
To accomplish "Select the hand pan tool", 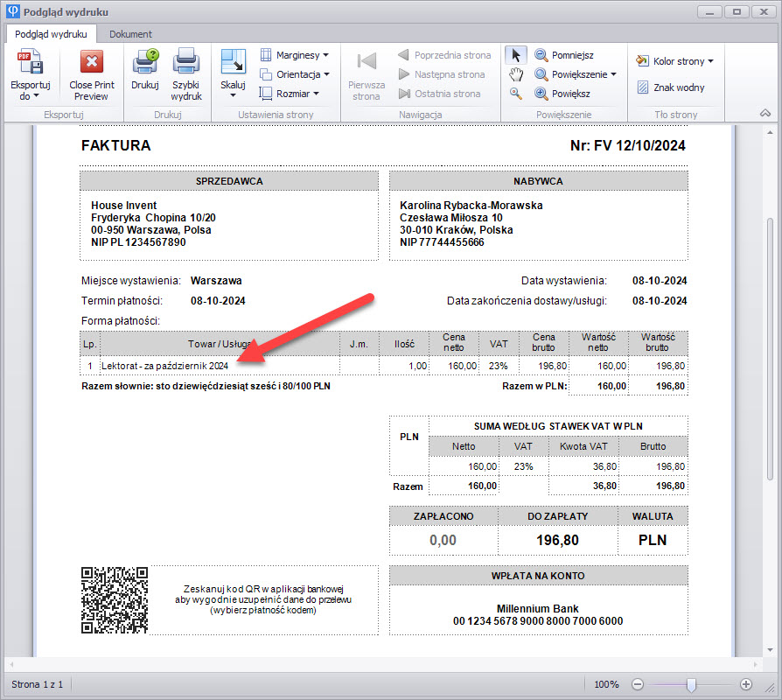I will tap(516, 74).
